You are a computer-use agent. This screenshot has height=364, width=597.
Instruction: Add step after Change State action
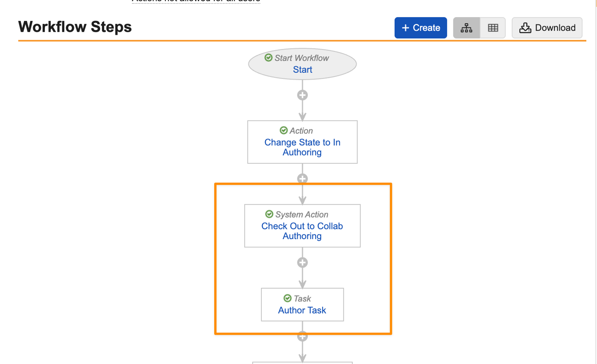pyautogui.click(x=302, y=179)
